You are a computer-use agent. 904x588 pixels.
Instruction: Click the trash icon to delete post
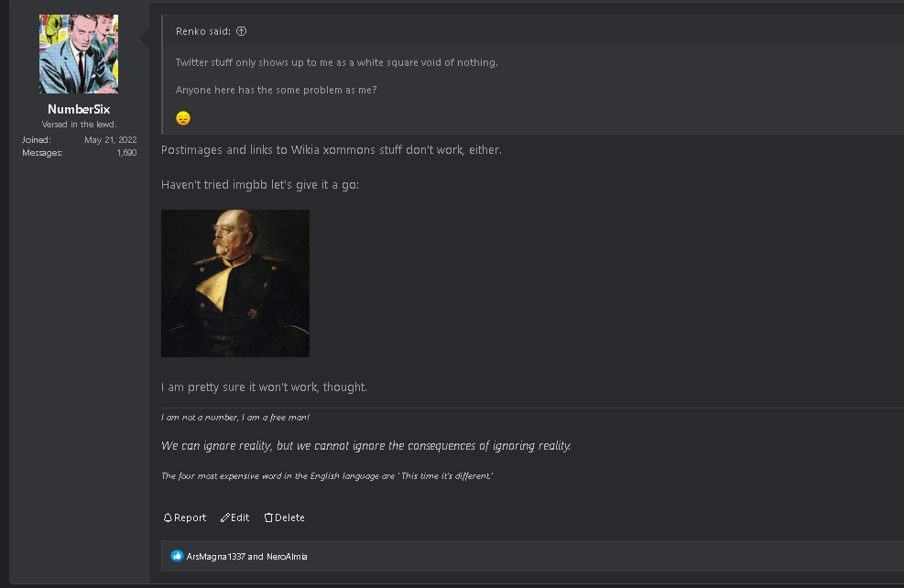coord(268,518)
